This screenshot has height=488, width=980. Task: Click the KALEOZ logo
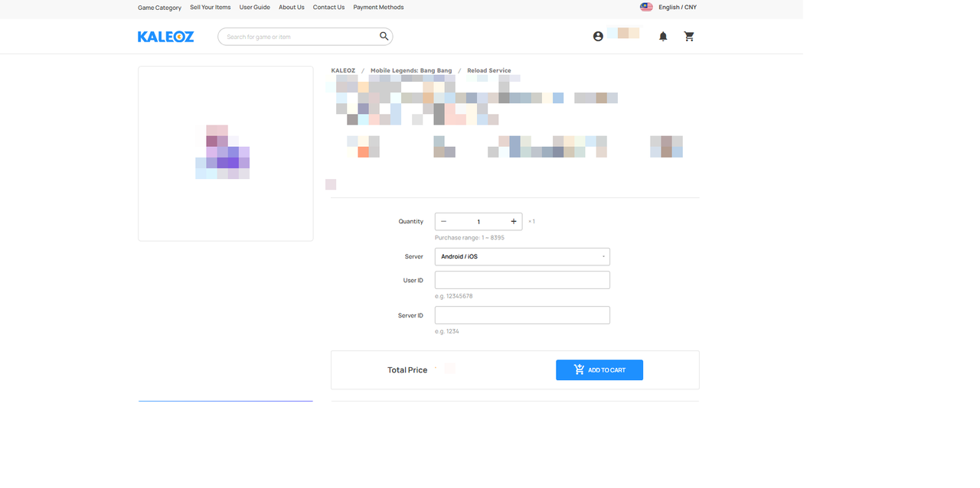[165, 36]
